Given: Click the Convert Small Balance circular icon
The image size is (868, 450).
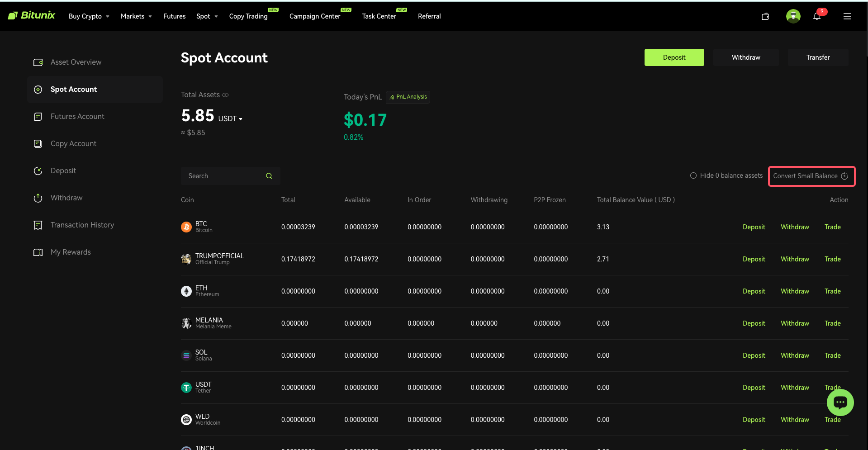Looking at the screenshot, I should [844, 176].
